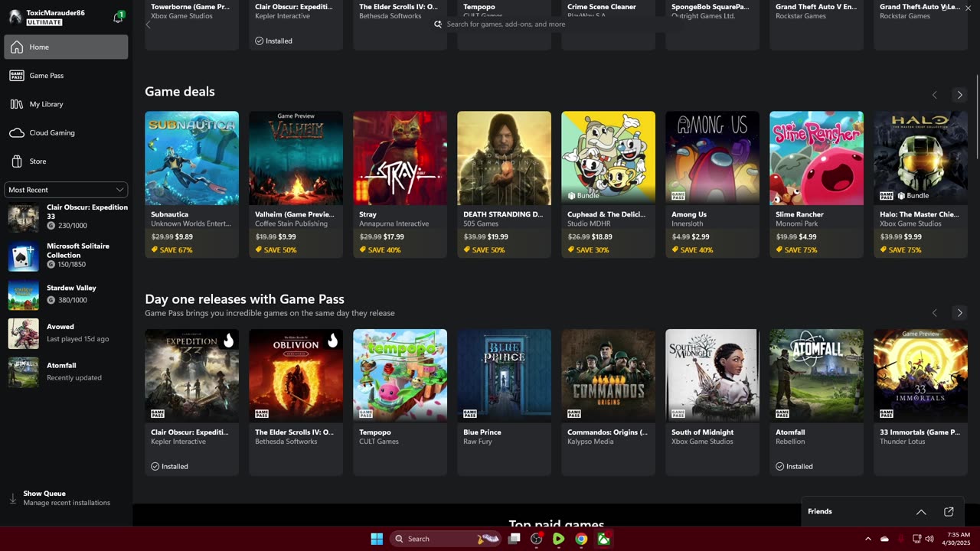Open the Store in sidebar
This screenshot has width=980, height=551.
(x=66, y=161)
